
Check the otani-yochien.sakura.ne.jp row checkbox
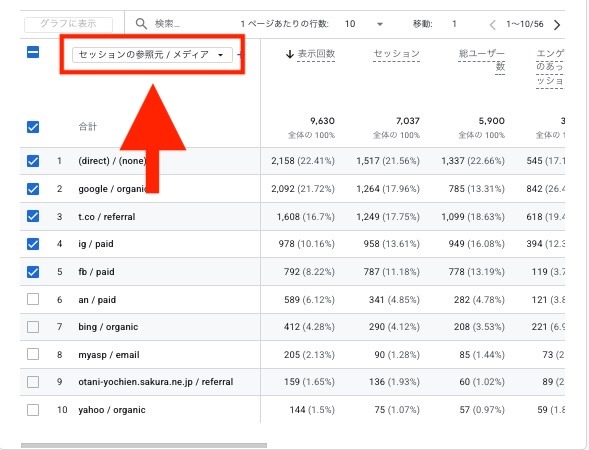coord(33,382)
